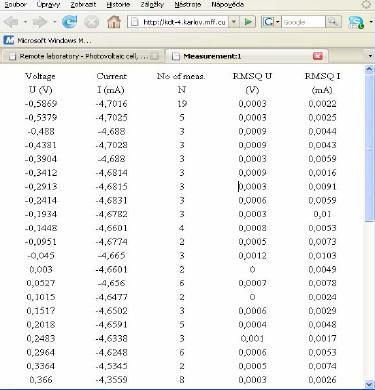Open the Soubor menu
Image resolution: width=375 pixels, height=390 pixels.
click(x=16, y=5)
